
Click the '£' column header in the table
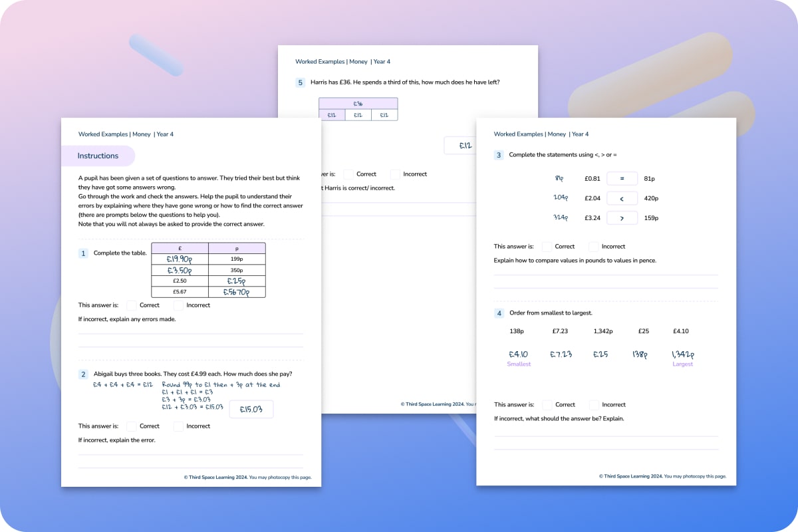[x=180, y=248]
